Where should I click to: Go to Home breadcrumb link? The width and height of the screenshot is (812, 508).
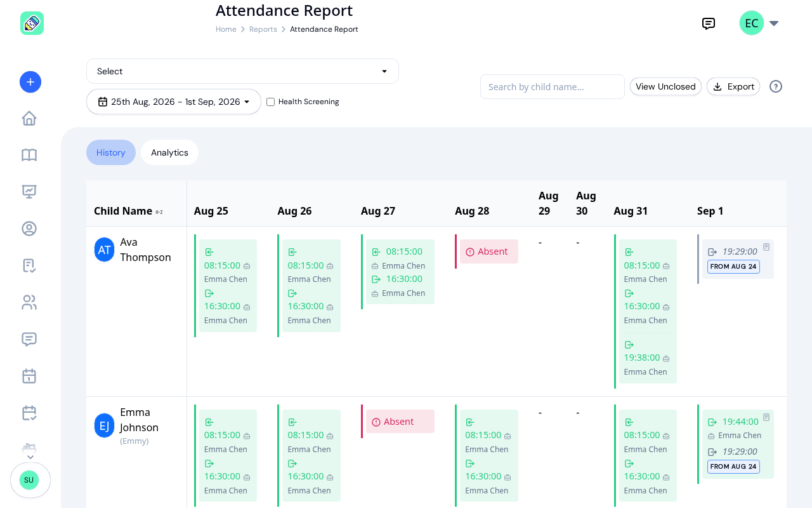coord(226,29)
